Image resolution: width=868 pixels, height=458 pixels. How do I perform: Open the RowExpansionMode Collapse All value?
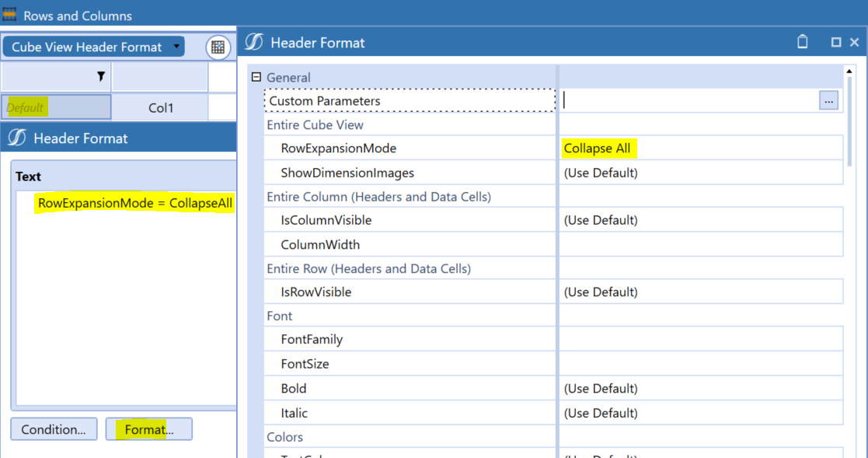pos(699,149)
